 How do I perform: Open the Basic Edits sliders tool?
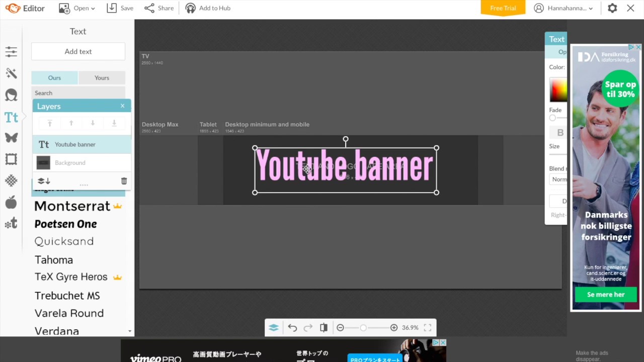(11, 51)
